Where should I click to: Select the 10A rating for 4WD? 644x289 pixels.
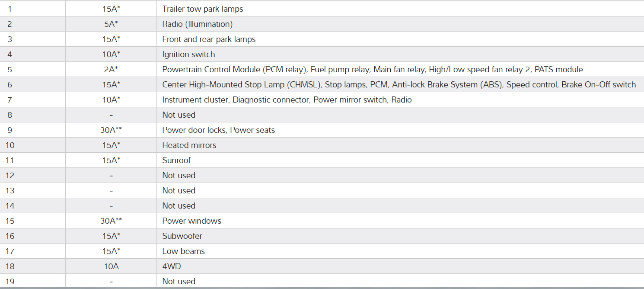(111, 266)
